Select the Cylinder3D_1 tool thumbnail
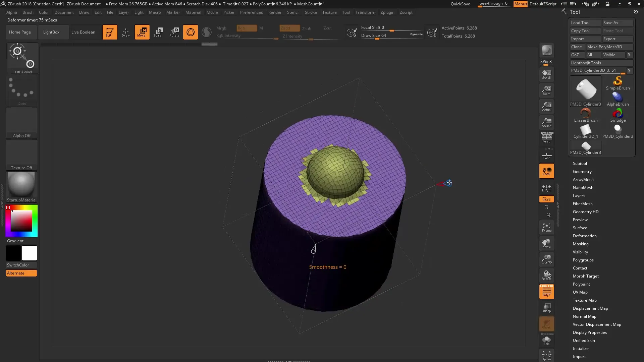Viewport: 644px width, 362px height. coord(586,131)
